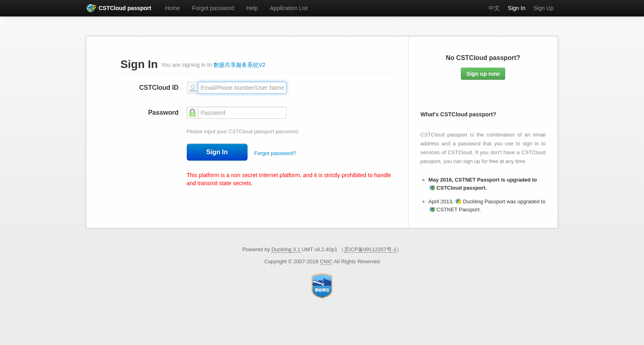Click 'Copyright © 2007-2016' footer text
This screenshot has height=345, width=644.
(291, 262)
